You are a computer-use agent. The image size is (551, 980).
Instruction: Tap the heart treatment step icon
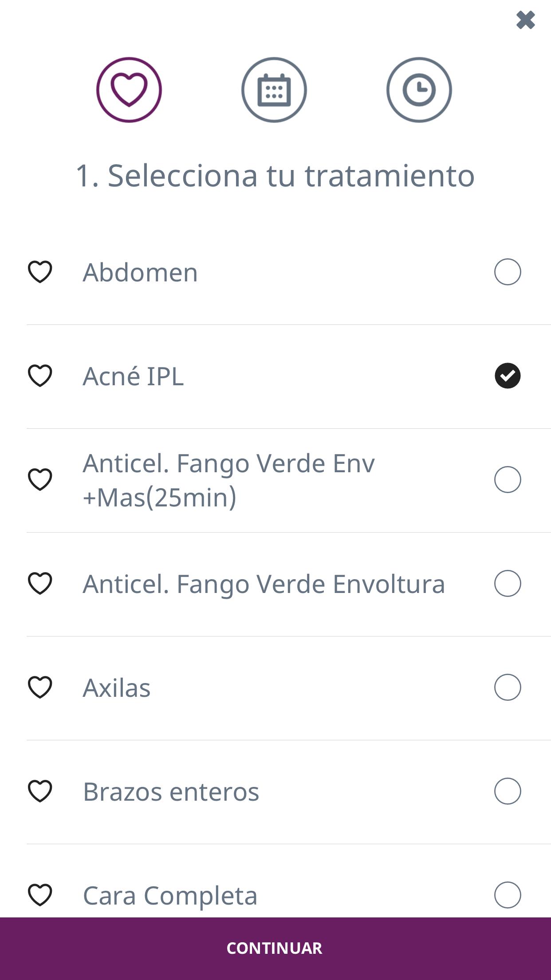tap(129, 90)
